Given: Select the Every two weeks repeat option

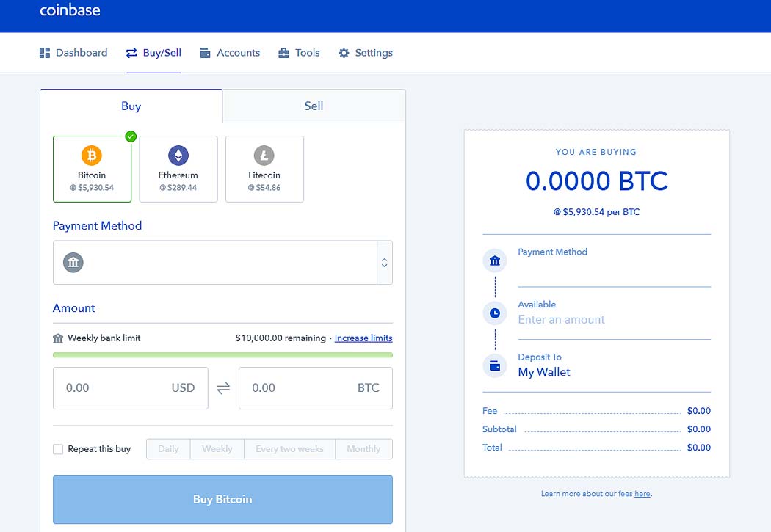Looking at the screenshot, I should coord(289,449).
